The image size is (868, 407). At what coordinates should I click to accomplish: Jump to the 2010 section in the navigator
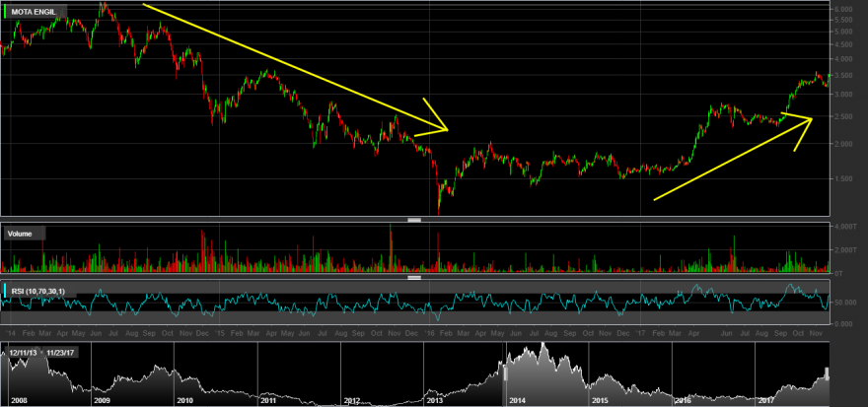(x=184, y=400)
